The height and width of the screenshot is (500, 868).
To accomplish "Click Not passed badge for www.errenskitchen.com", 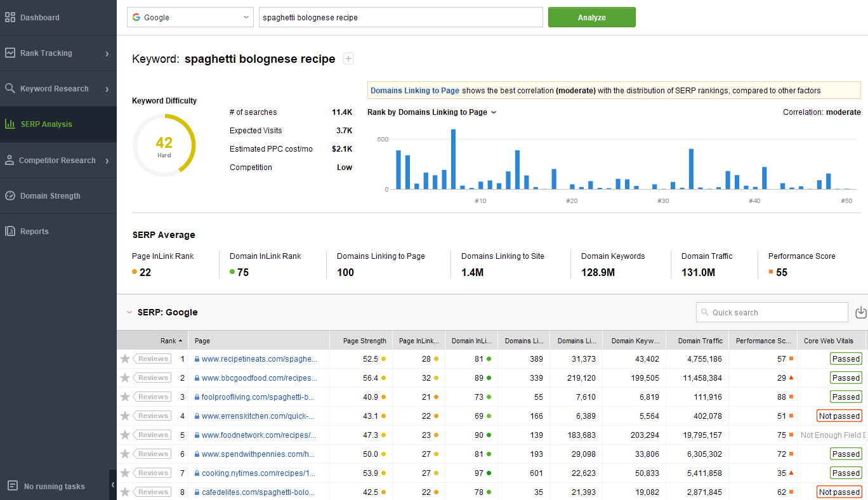I will click(x=839, y=416).
